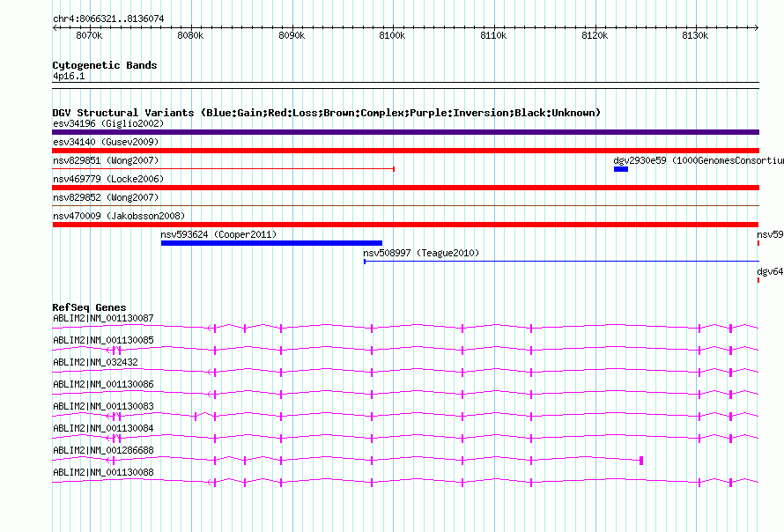This screenshot has width=784, height=532.
Task: Open the DGV Structural Variants track title
Action: click(327, 113)
